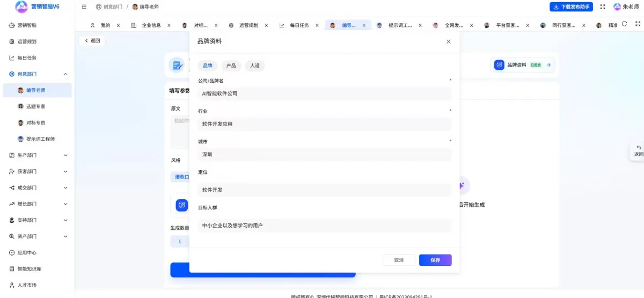The width and height of the screenshot is (644, 298).
Task: Switch to the 品牌 tab in the dialog
Action: 207,66
